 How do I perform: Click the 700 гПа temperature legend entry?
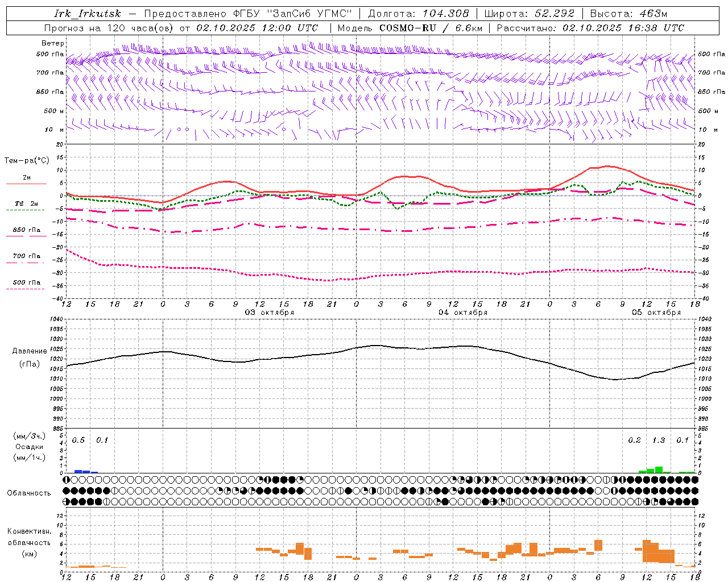point(27,256)
